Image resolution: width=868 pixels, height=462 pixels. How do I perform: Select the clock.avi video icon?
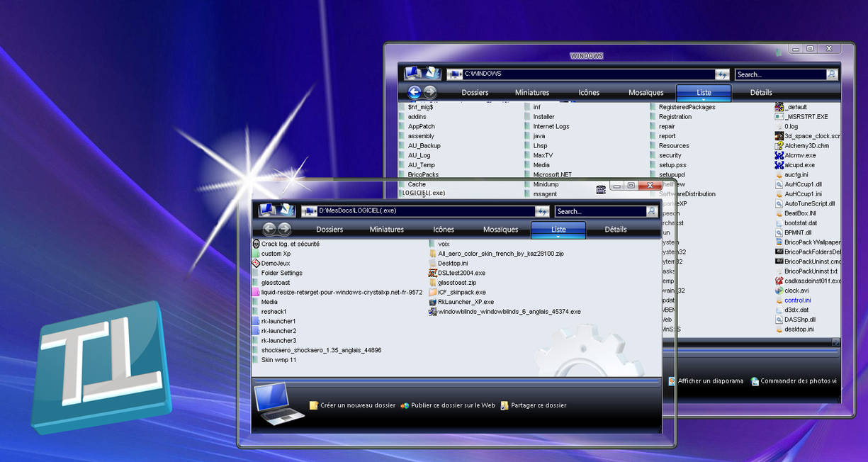click(x=779, y=291)
